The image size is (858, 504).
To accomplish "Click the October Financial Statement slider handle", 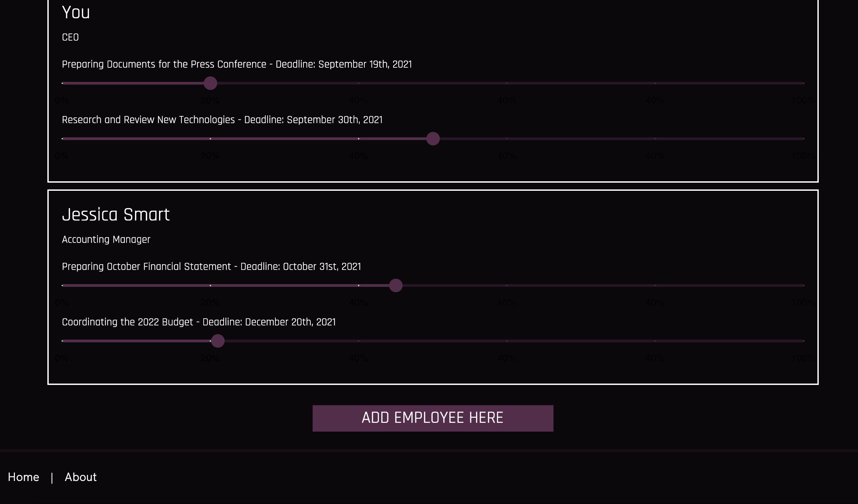I will click(x=396, y=285).
